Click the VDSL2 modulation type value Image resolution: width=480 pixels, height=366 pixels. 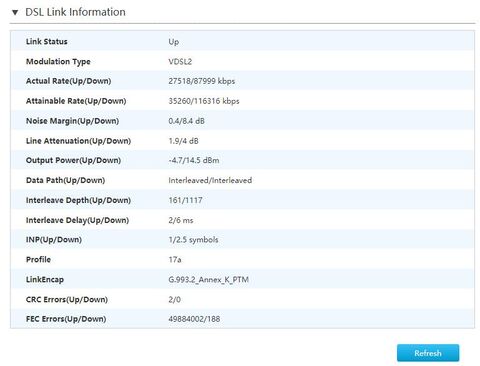[x=180, y=62]
